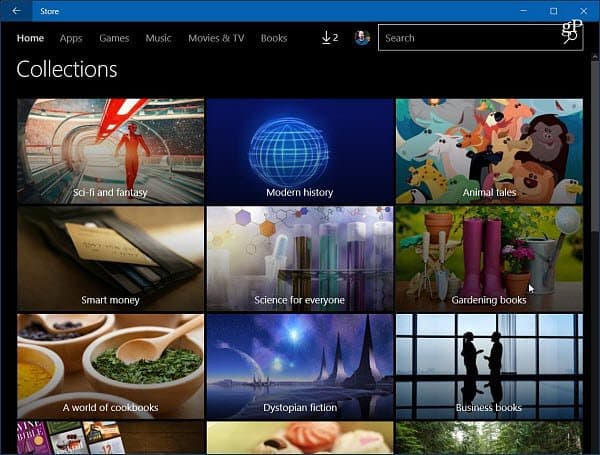
Task: Click the vertical scrollbar thumb
Action: coord(595,147)
